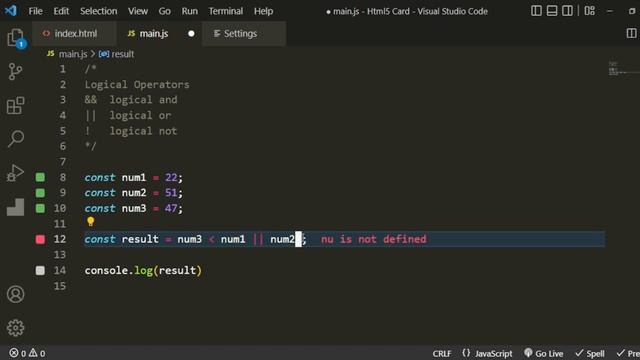Open the Search view
The width and height of the screenshot is (640, 360).
[16, 139]
